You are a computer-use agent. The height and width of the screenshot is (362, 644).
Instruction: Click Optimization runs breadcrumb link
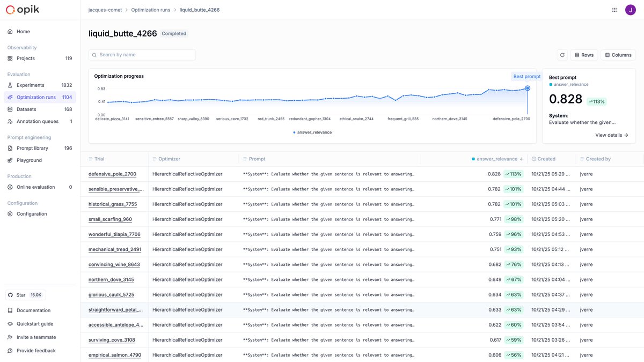pos(150,10)
